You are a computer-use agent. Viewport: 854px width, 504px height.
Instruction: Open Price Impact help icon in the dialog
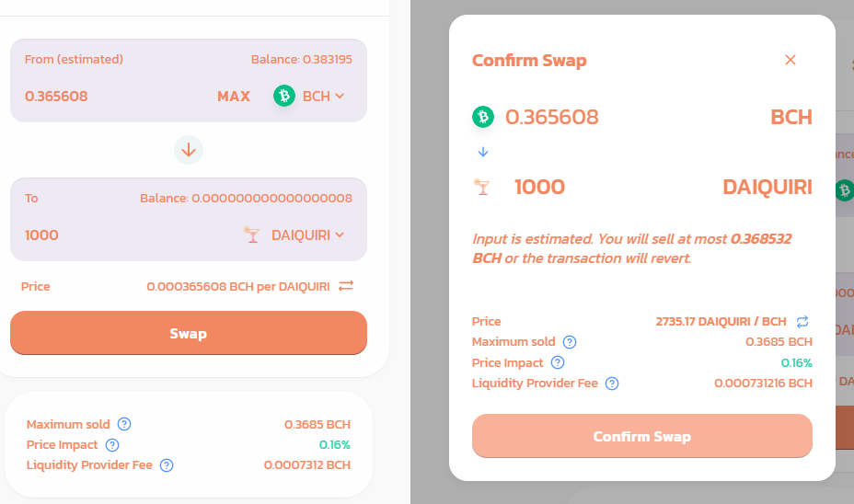(557, 362)
